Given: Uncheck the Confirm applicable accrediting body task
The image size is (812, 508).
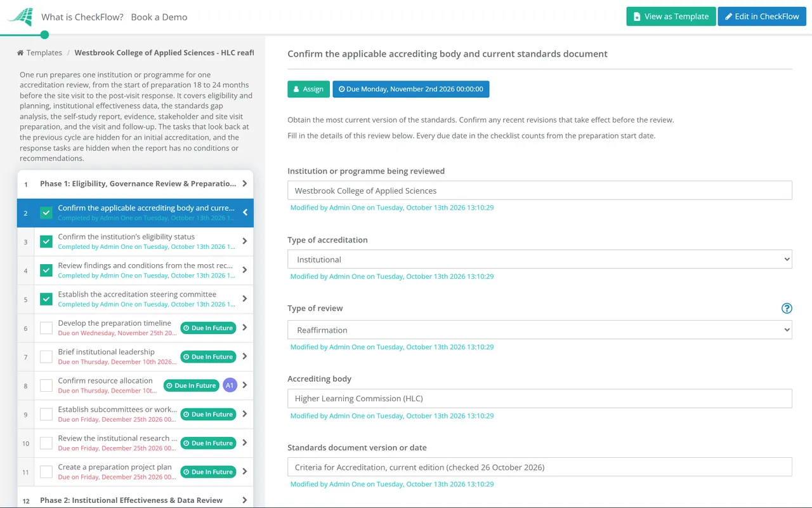Looking at the screenshot, I should (x=46, y=213).
